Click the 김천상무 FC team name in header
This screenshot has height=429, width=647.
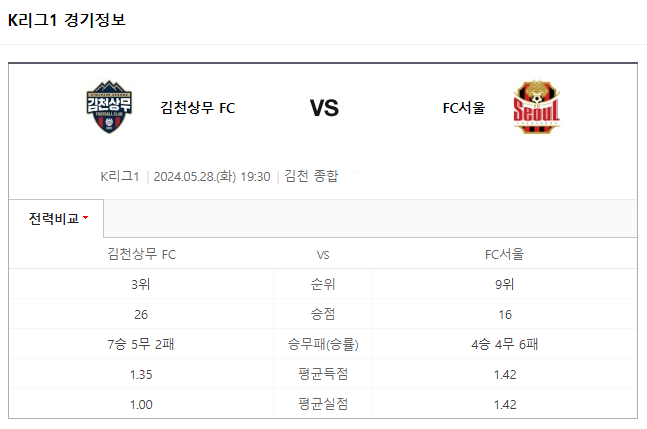197,108
